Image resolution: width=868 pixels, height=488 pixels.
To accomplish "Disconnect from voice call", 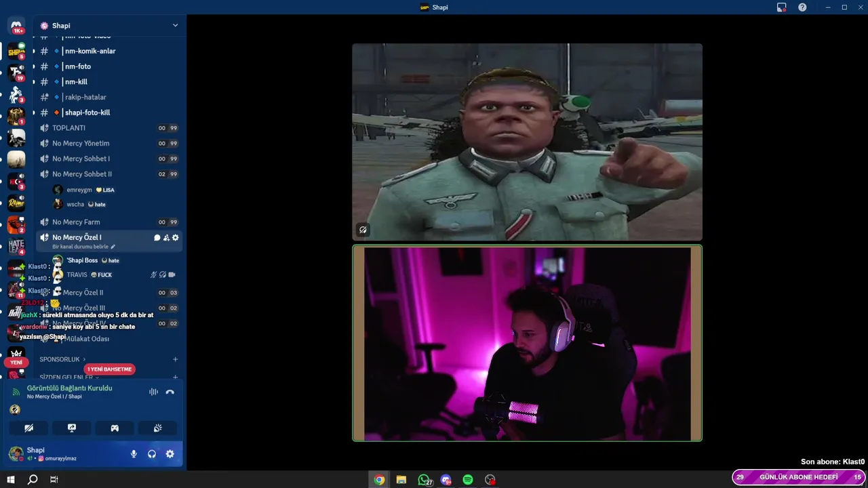I will 170,392.
